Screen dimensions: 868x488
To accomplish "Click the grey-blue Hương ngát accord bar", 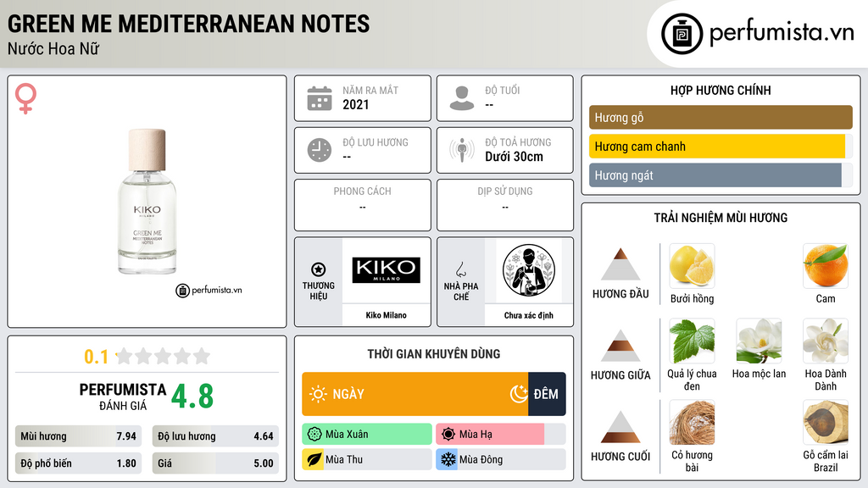I will pos(715,175).
